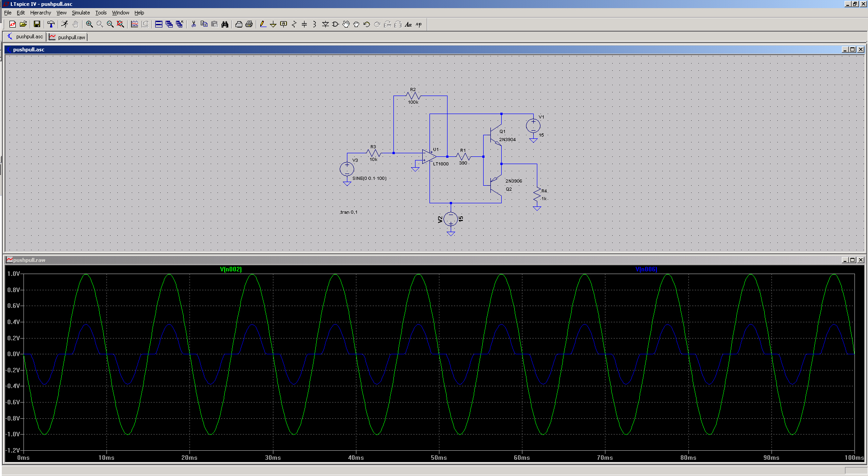
Task: Cut selection with the scissors icon
Action: [x=194, y=24]
